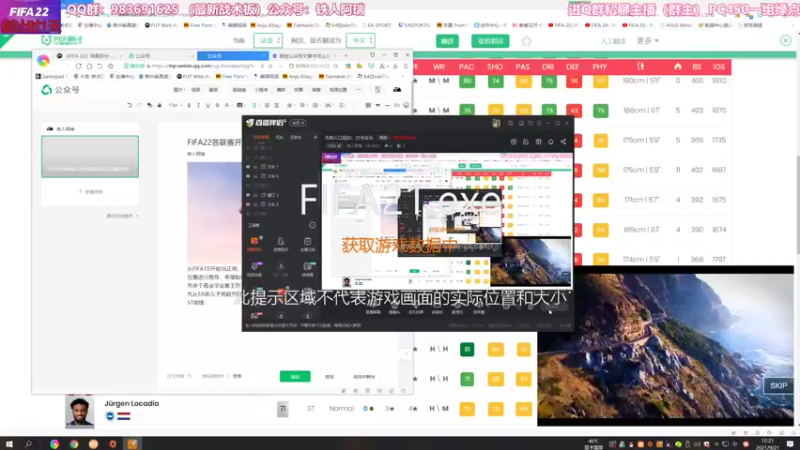Click the Windows Start button
800x450 pixels.
[9, 444]
